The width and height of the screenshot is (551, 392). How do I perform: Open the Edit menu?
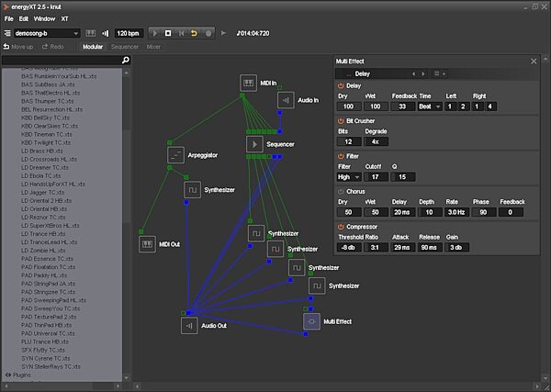(24, 19)
